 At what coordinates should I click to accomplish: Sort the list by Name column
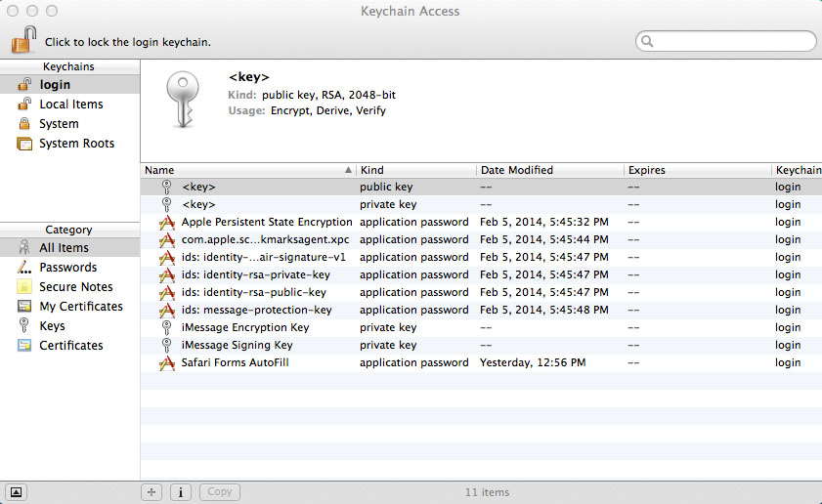(x=248, y=170)
